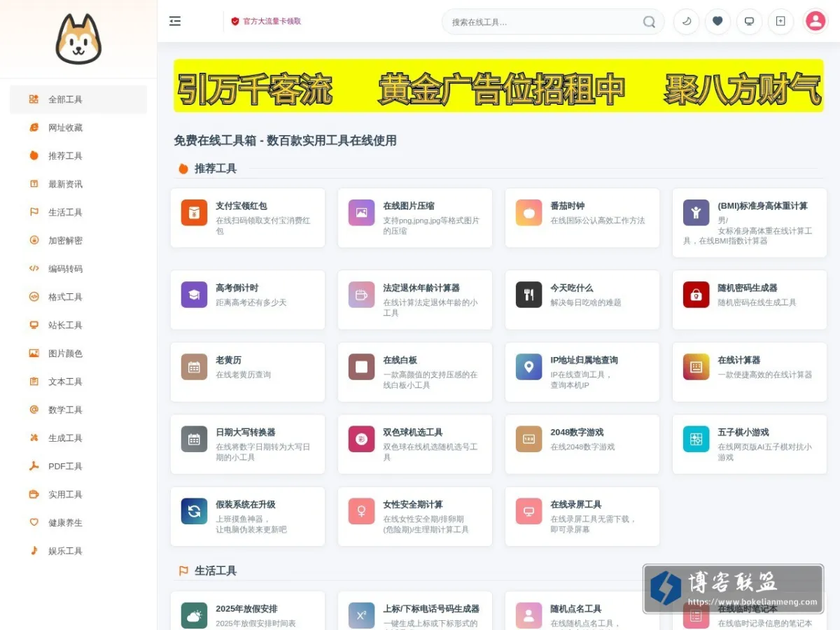Click the 免费在线工具箱 page heading text
This screenshot has height=630, width=840.
click(285, 141)
